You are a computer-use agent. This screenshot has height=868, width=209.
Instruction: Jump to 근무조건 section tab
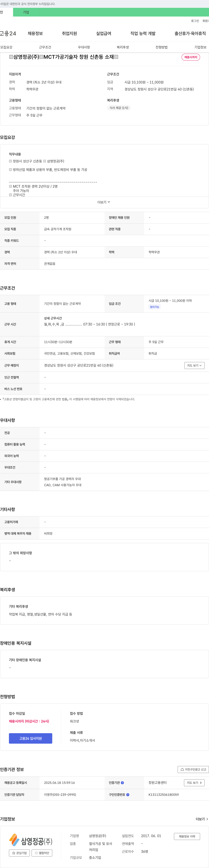pyautogui.click(x=45, y=47)
